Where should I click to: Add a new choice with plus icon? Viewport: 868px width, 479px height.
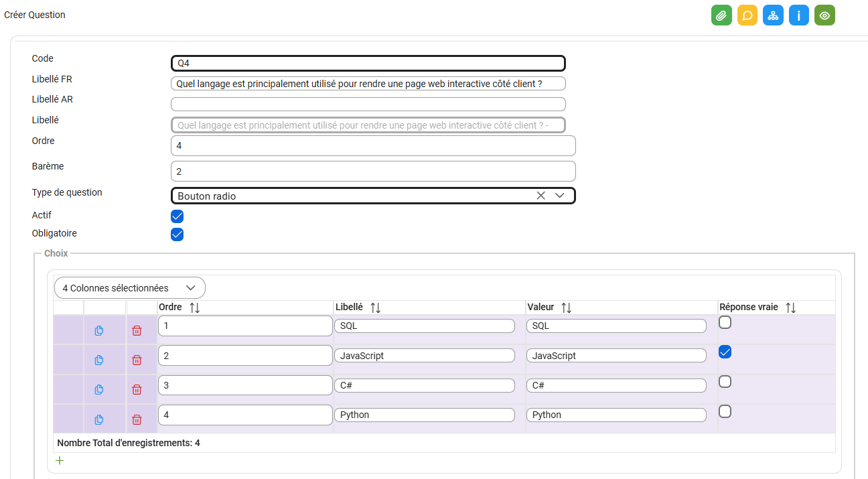coord(60,460)
